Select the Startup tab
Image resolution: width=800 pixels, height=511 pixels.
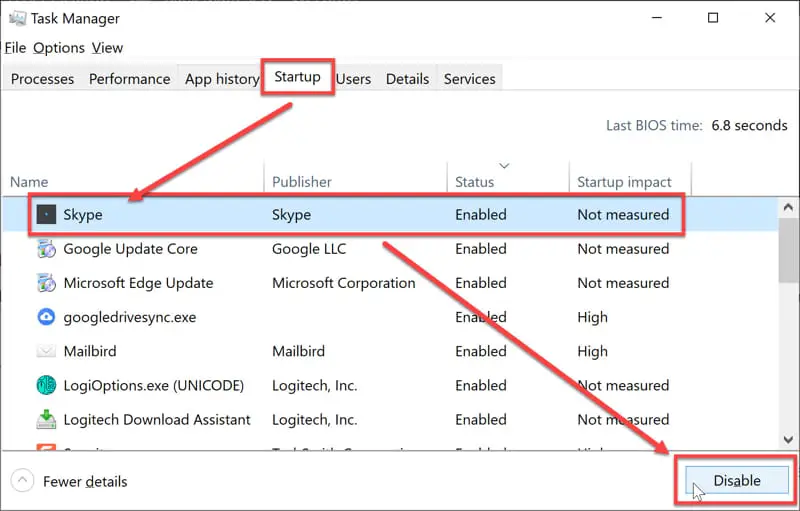297,77
